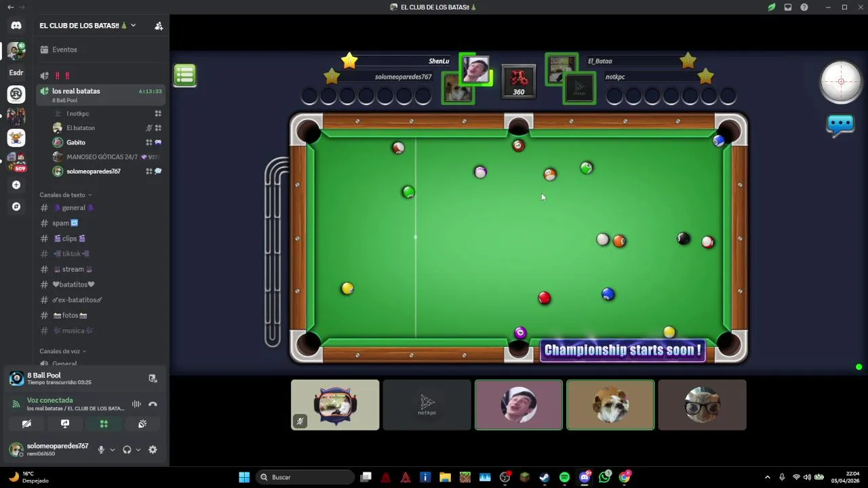Image resolution: width=868 pixels, height=488 pixels.
Task: Open the batatitos text channel
Action: [102, 285]
